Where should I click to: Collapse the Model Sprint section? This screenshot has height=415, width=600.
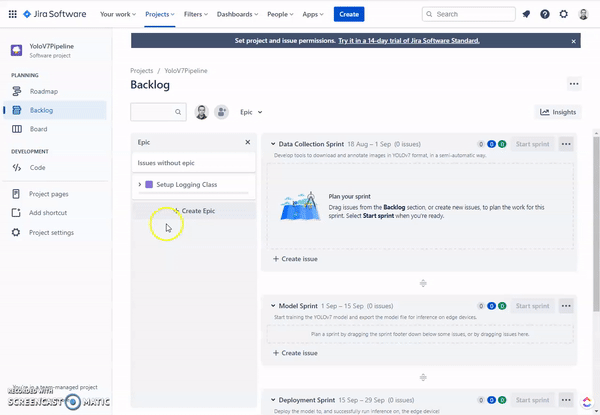pos(273,306)
